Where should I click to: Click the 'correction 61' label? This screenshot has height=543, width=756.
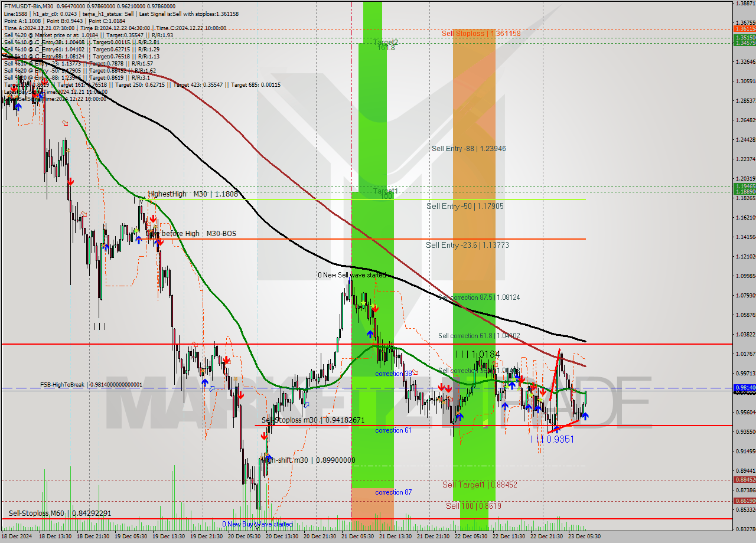point(393,430)
